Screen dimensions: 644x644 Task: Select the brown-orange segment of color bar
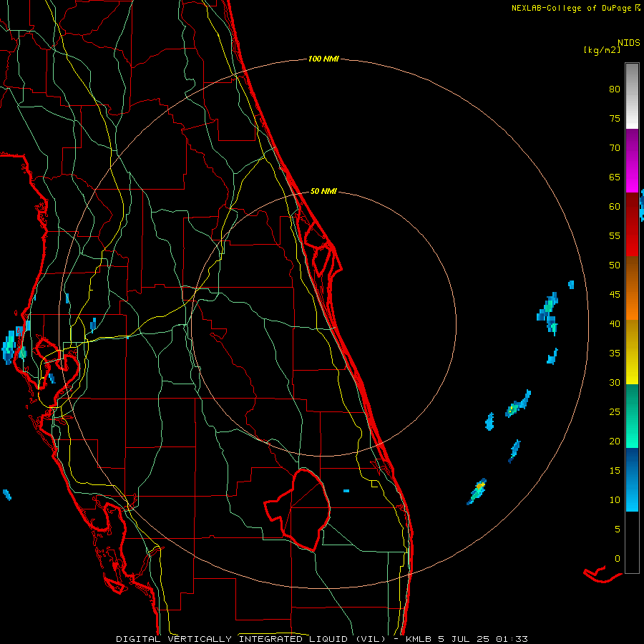click(x=632, y=288)
